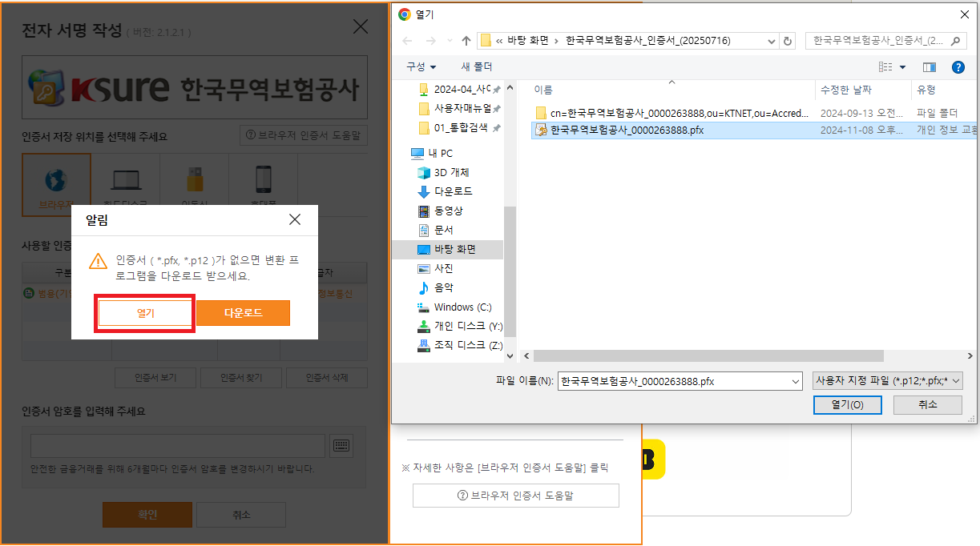Click the search box in the Open dialog
Viewport: 980px width, 546px height.
tap(886, 41)
